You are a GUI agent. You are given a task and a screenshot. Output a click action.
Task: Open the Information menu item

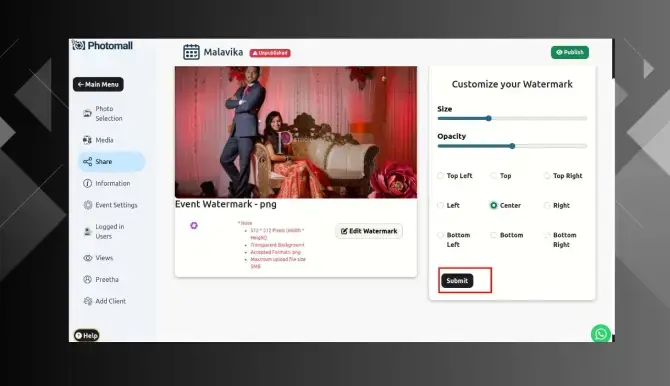[112, 183]
